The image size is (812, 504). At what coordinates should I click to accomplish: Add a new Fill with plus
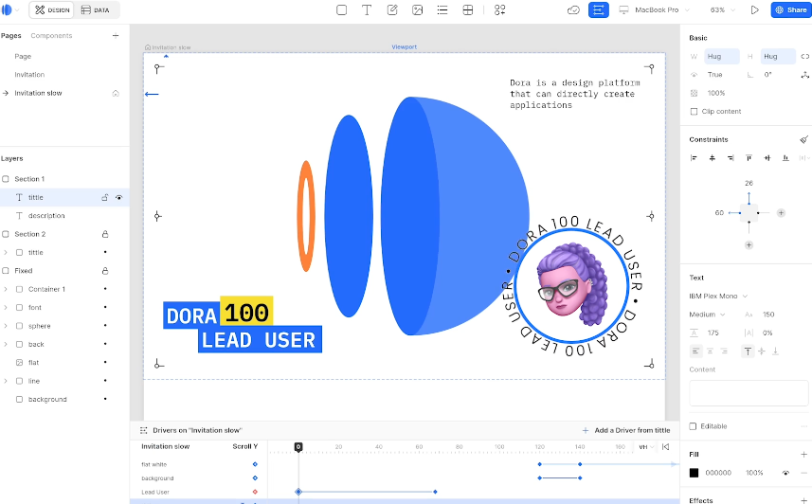[x=803, y=455]
